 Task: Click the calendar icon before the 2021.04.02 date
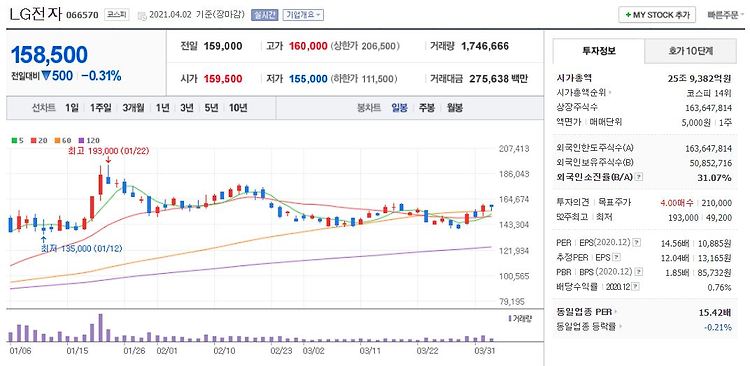[x=142, y=15]
